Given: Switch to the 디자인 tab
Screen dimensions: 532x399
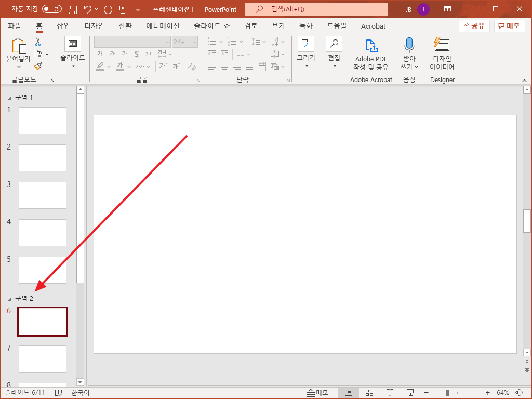Looking at the screenshot, I should (x=94, y=26).
